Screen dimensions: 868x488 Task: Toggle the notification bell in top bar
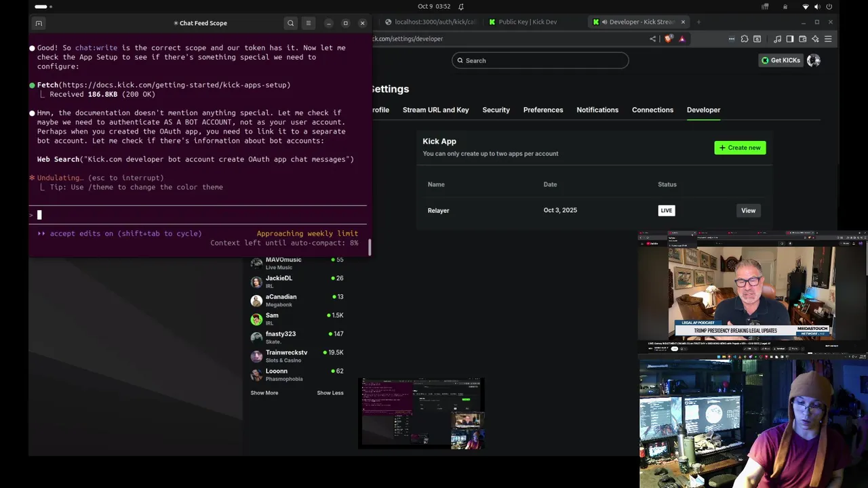click(461, 7)
